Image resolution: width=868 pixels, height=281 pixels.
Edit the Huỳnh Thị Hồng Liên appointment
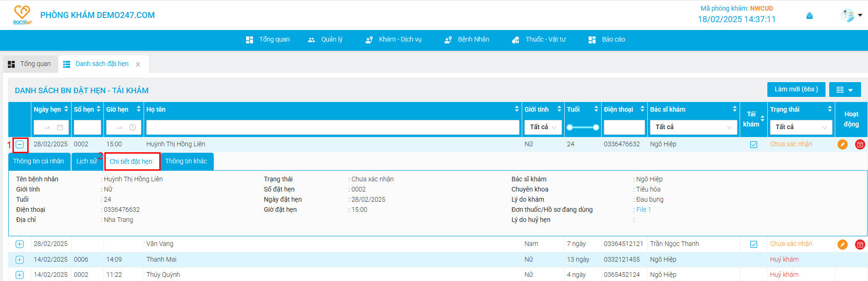(843, 144)
